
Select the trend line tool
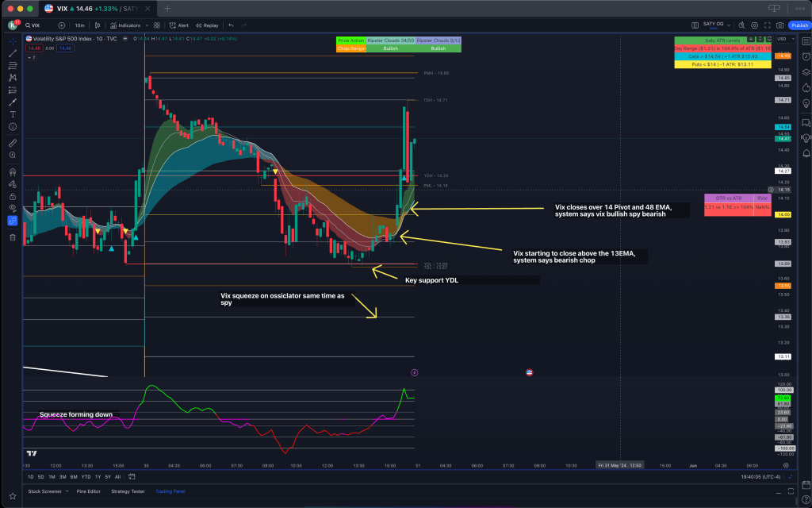(x=12, y=53)
